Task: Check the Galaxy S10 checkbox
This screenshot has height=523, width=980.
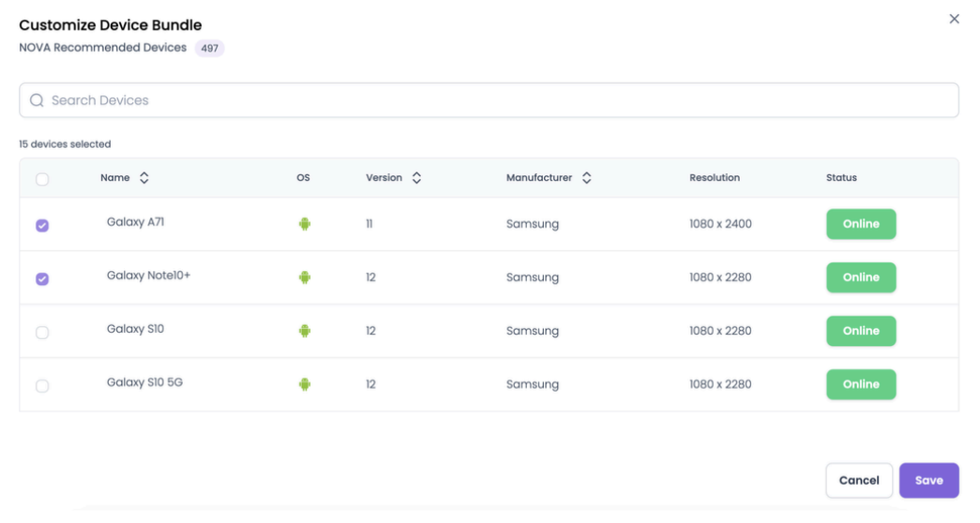Action: coord(42,333)
